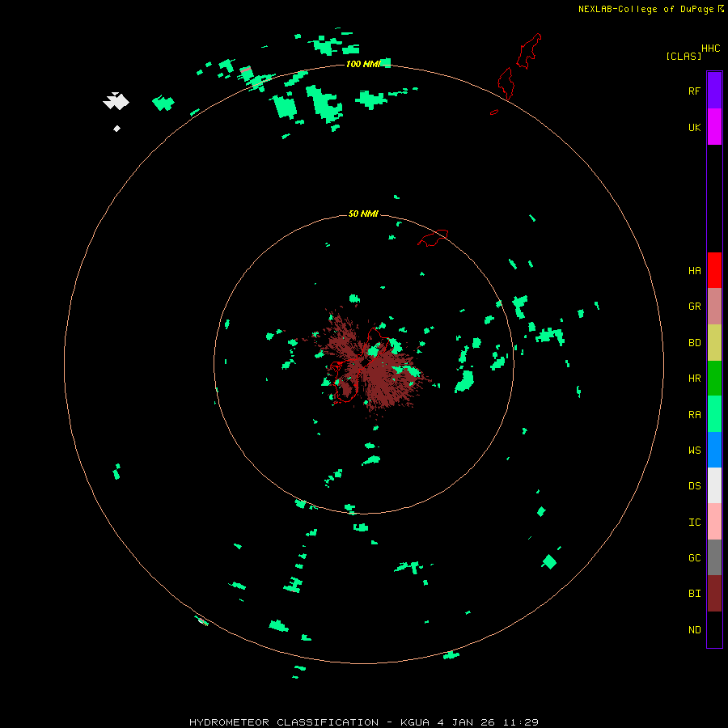Click the ND legend label
728x728 pixels.
[x=694, y=630]
